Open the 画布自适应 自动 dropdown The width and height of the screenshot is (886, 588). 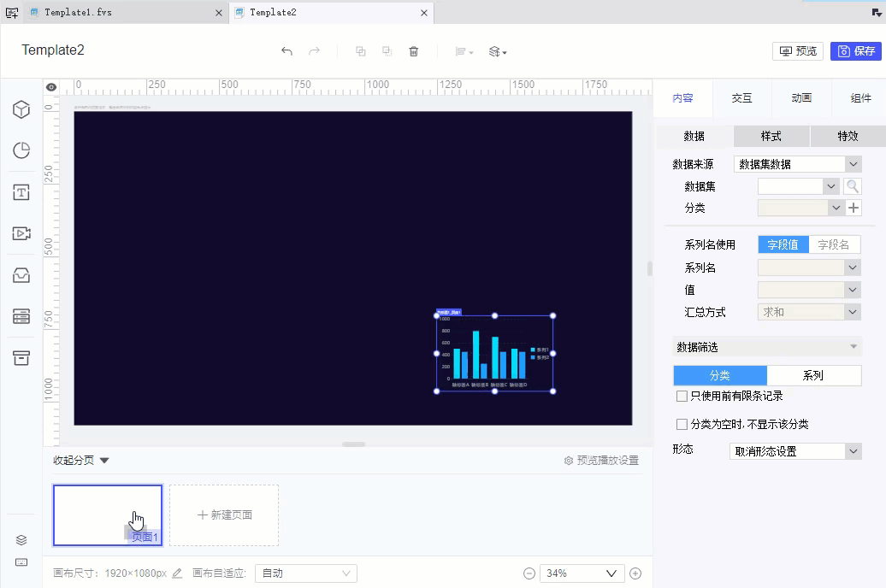pos(305,573)
